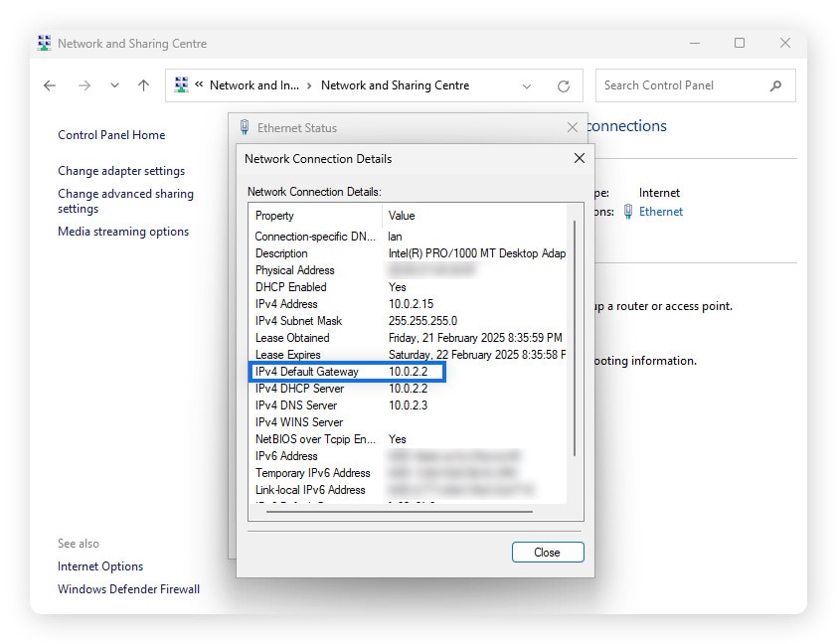Select 'Network and Sharing Centre' breadcrumb
Image resolution: width=837 pixels, height=644 pixels.
pos(395,85)
